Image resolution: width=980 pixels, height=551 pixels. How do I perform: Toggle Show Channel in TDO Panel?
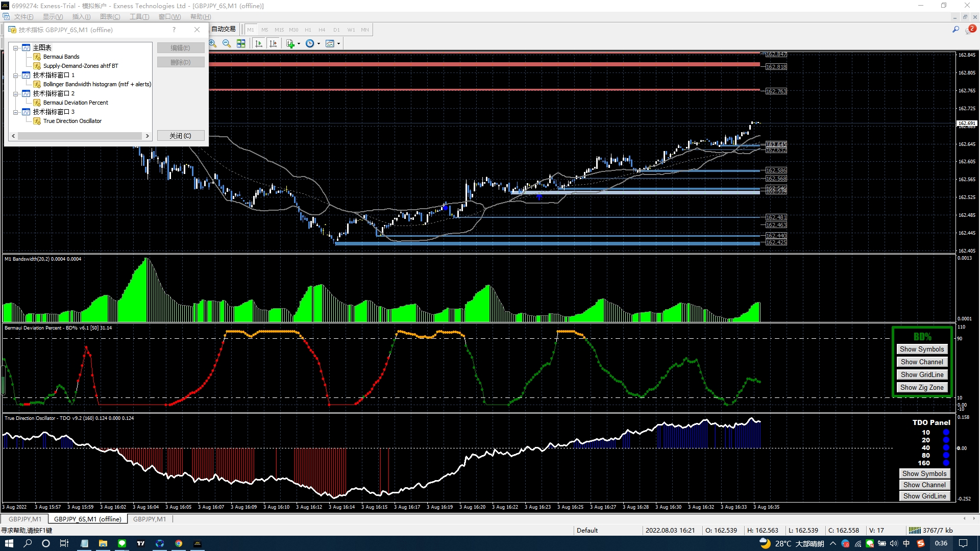pos(924,485)
